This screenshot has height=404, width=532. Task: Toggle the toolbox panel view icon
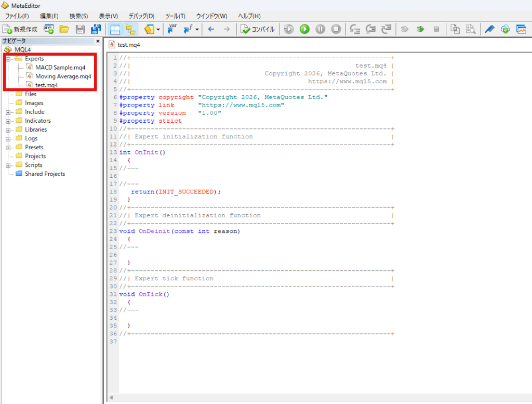(x=115, y=30)
